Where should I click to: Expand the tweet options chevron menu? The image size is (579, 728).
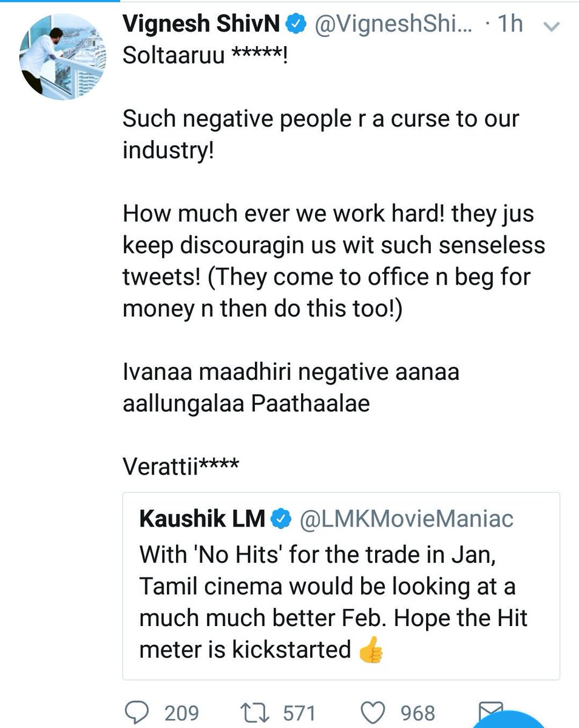[x=552, y=26]
